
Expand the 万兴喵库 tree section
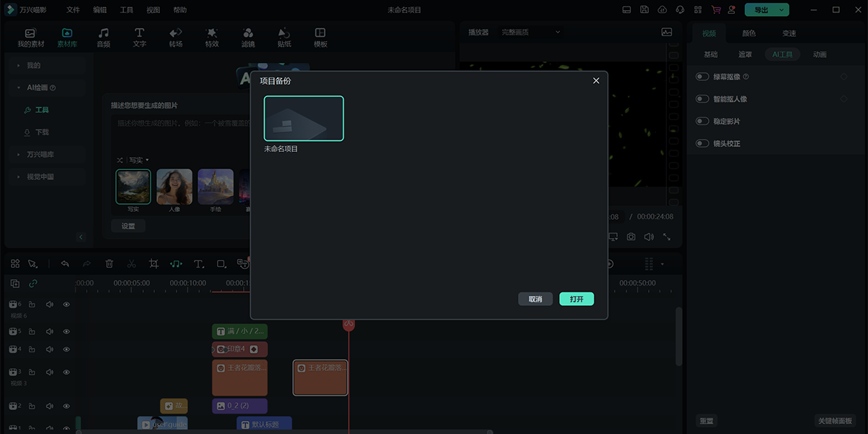[19, 154]
